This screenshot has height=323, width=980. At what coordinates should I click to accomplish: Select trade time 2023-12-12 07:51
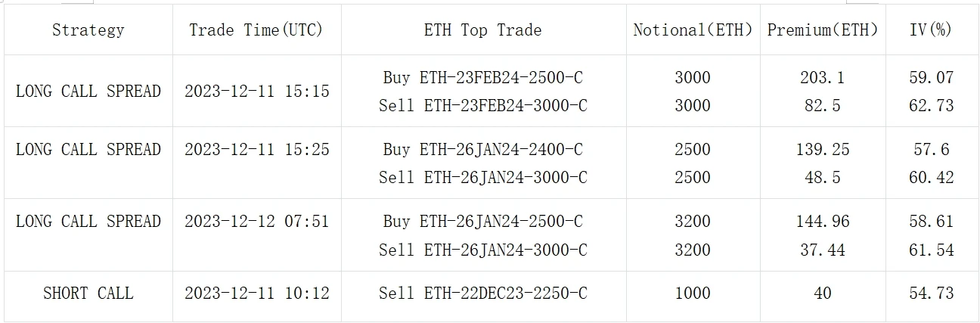[x=256, y=222]
